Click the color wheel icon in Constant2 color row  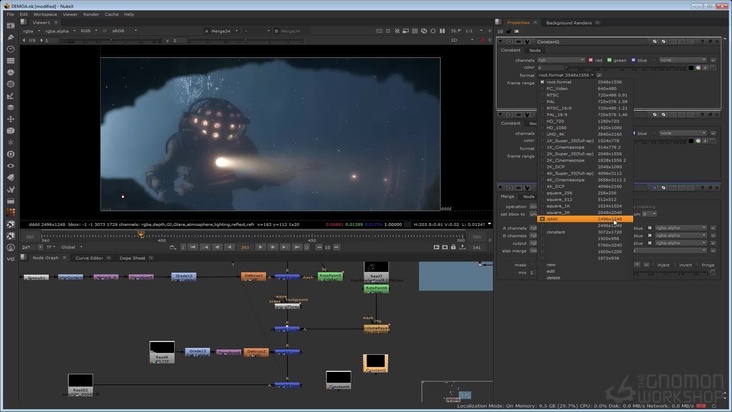point(698,68)
